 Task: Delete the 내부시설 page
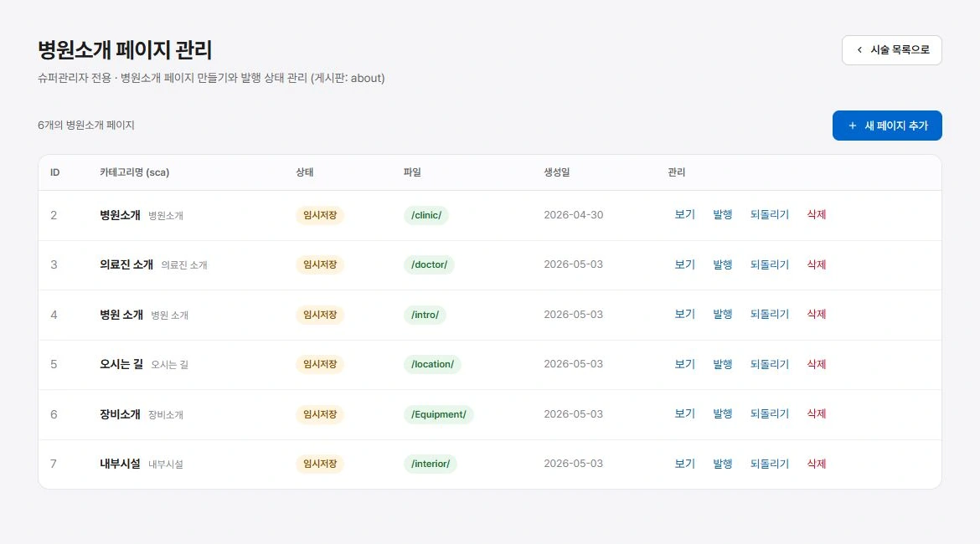[x=817, y=464]
